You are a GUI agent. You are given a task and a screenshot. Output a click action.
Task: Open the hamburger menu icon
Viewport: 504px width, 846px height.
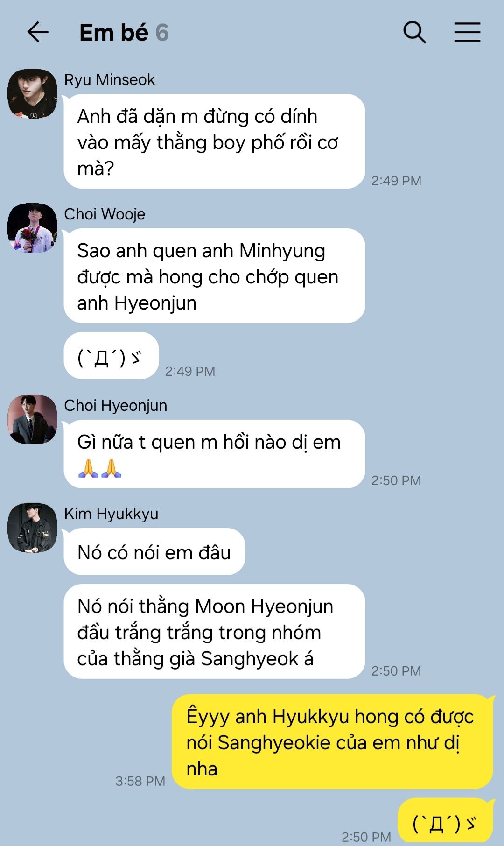click(x=467, y=32)
